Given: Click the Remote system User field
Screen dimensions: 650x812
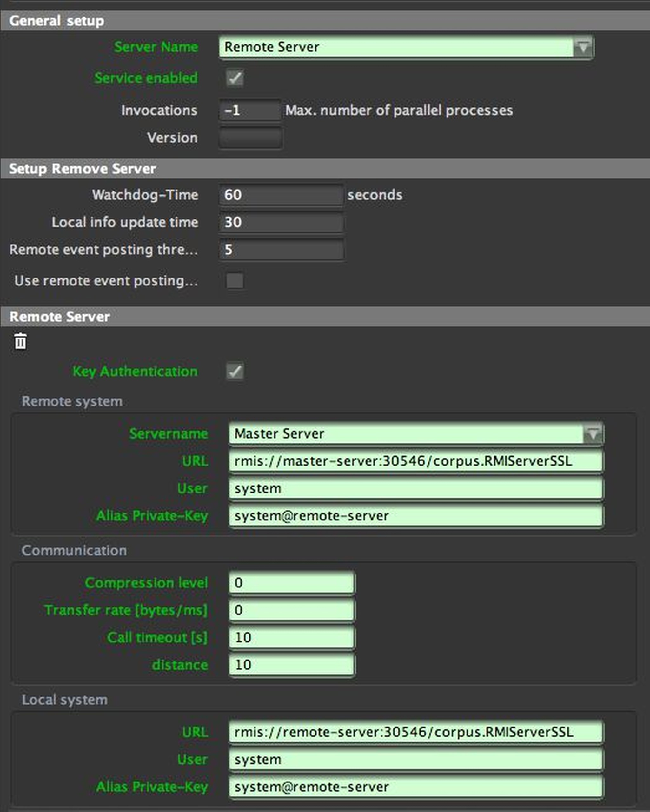Looking at the screenshot, I should click(415, 488).
